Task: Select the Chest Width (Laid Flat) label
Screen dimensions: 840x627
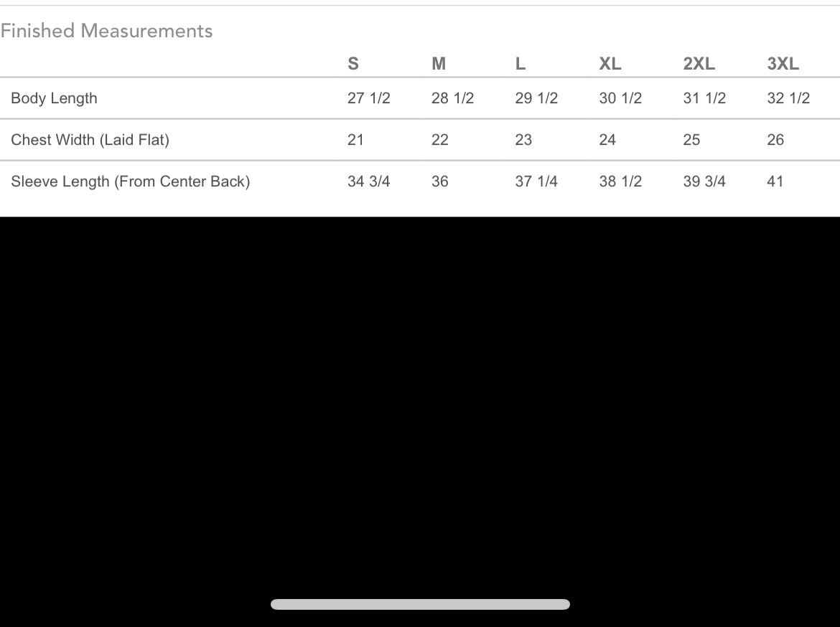Action: [90, 140]
